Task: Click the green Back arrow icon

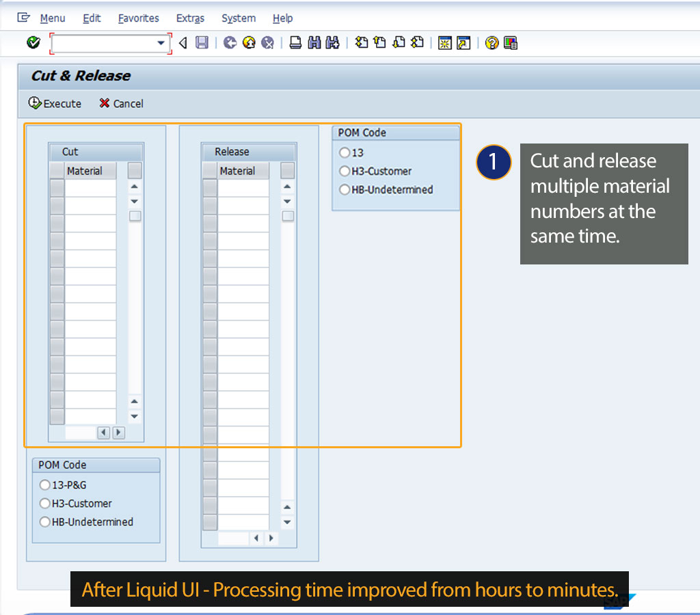Action: point(230,43)
